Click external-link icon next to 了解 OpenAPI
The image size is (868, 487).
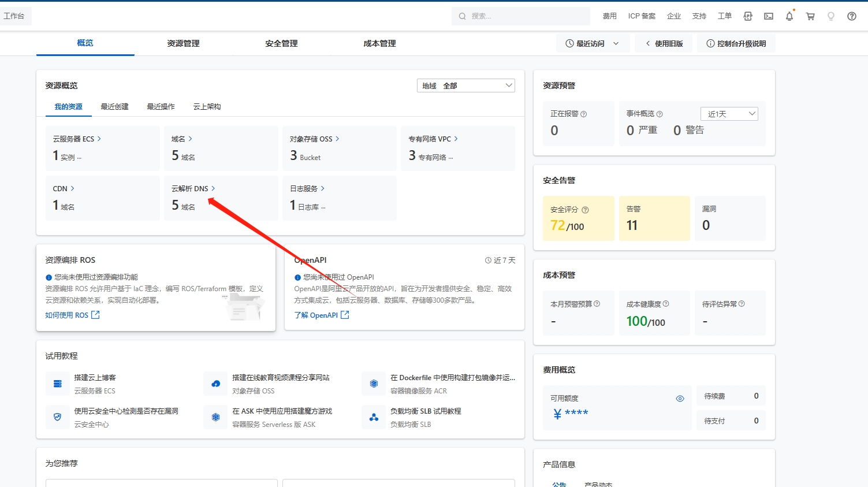click(345, 315)
